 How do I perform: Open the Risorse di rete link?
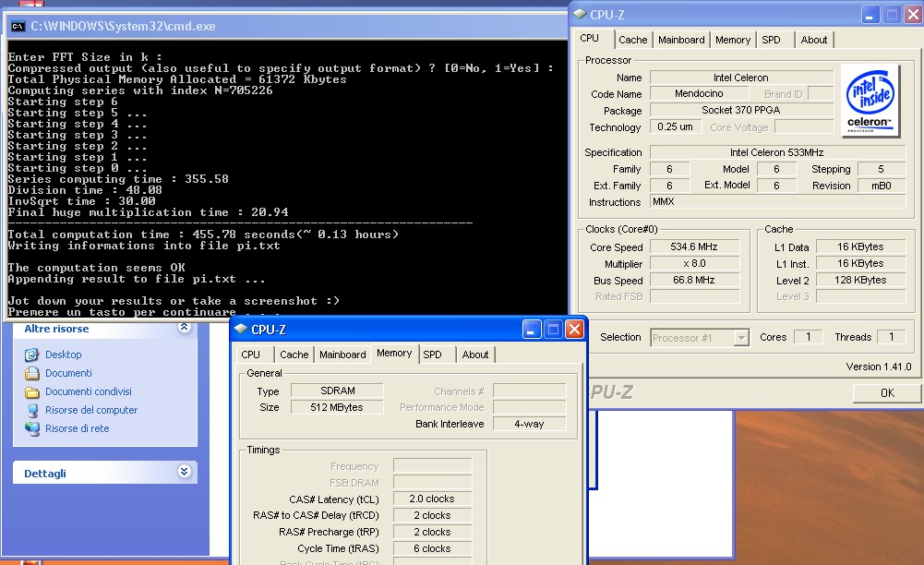[78, 428]
